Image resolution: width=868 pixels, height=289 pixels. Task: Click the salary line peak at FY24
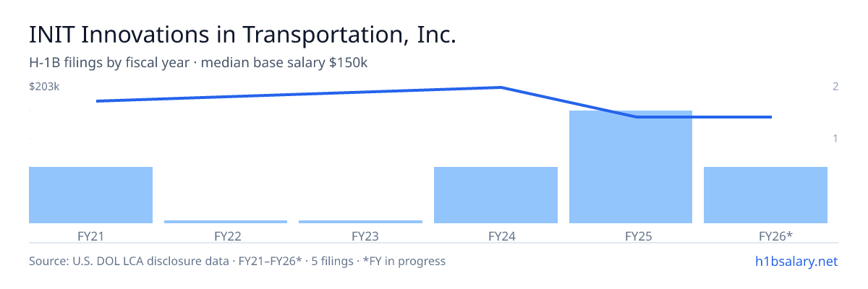[501, 87]
